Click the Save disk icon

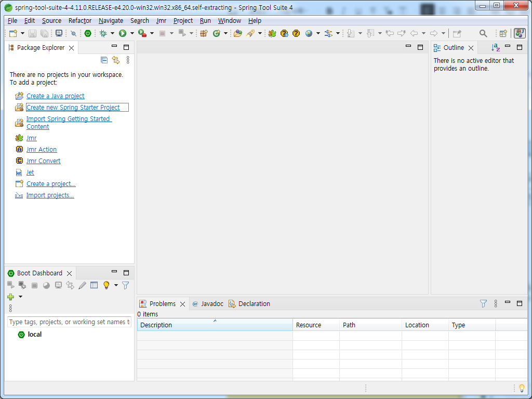click(x=32, y=33)
